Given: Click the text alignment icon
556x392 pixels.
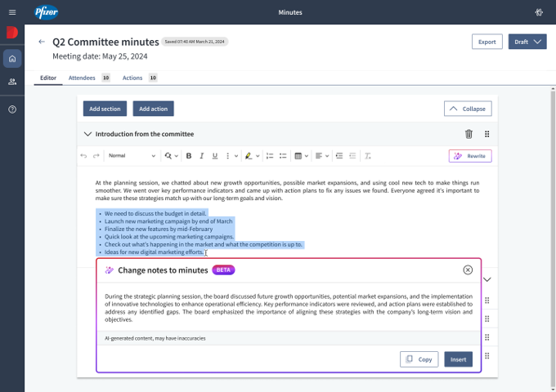Looking at the screenshot, I should click(319, 156).
